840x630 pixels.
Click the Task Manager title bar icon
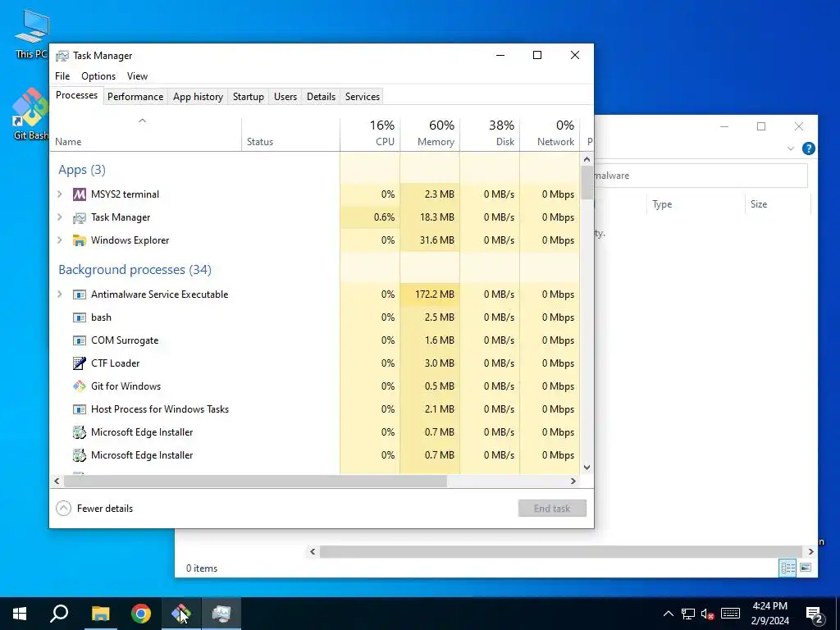[x=62, y=56]
